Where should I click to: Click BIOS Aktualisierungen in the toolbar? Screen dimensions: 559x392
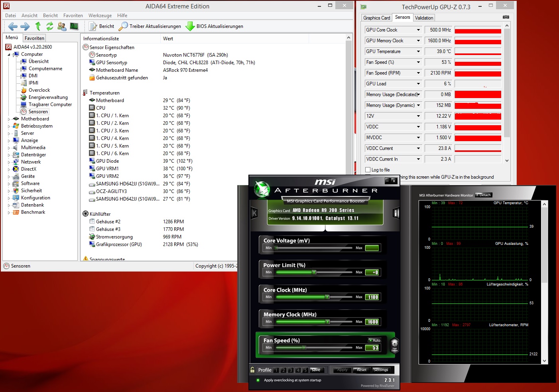[215, 26]
